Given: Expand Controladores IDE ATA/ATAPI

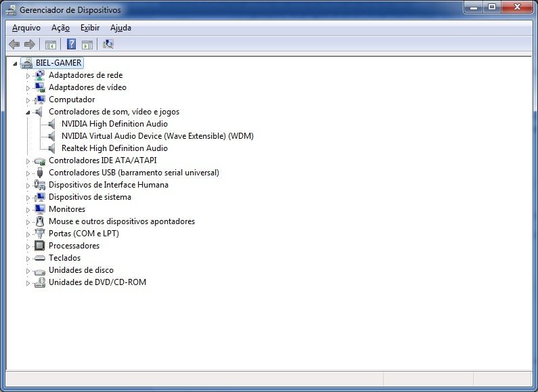Looking at the screenshot, I should coord(28,161).
